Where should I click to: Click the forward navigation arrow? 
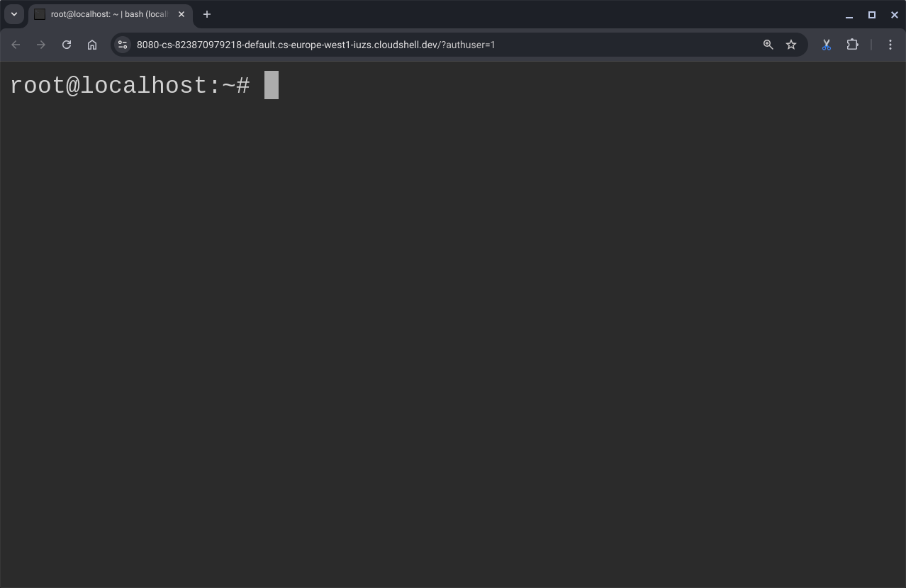[41, 44]
